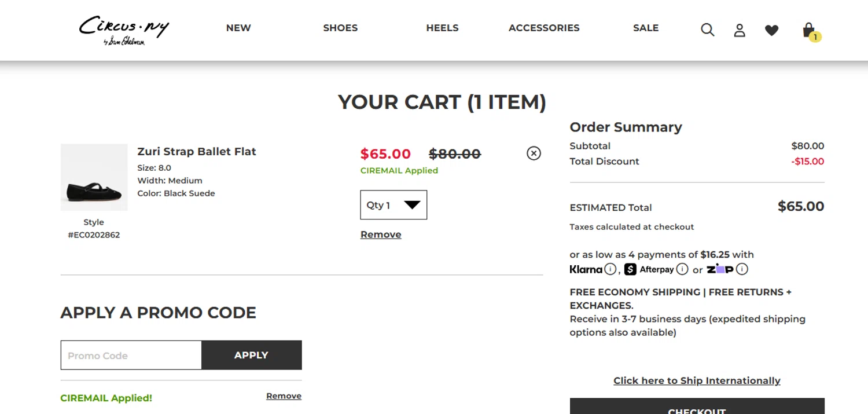Click the circled X remove-item icon
The height and width of the screenshot is (414, 868).
coord(534,153)
